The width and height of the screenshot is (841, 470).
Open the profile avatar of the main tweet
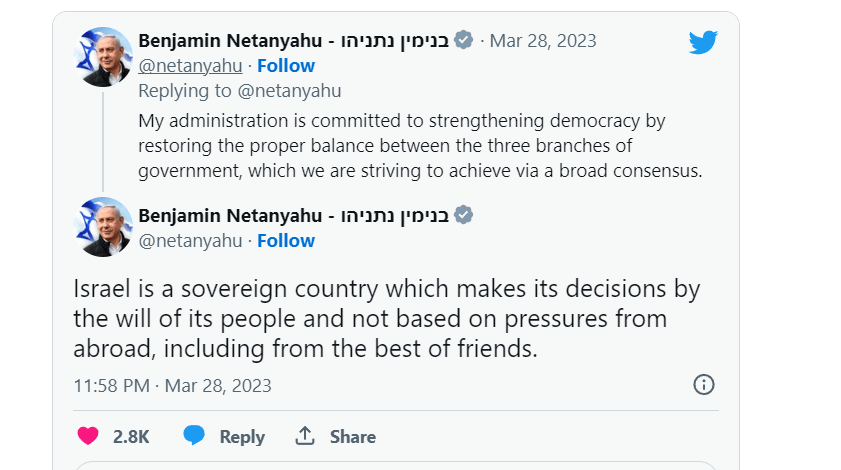click(104, 227)
